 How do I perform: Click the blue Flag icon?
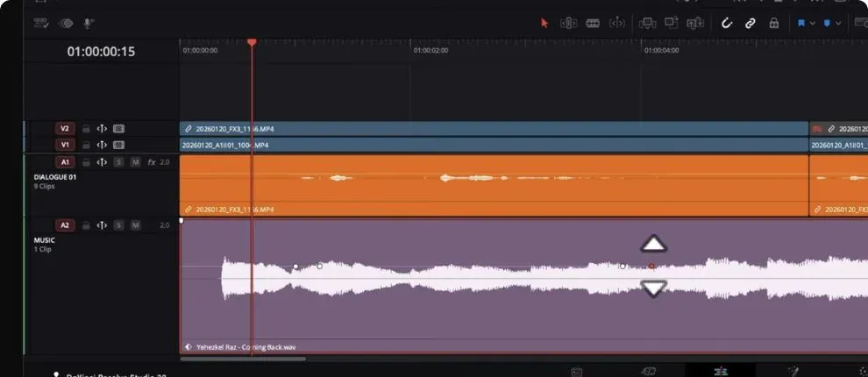pyautogui.click(x=801, y=24)
